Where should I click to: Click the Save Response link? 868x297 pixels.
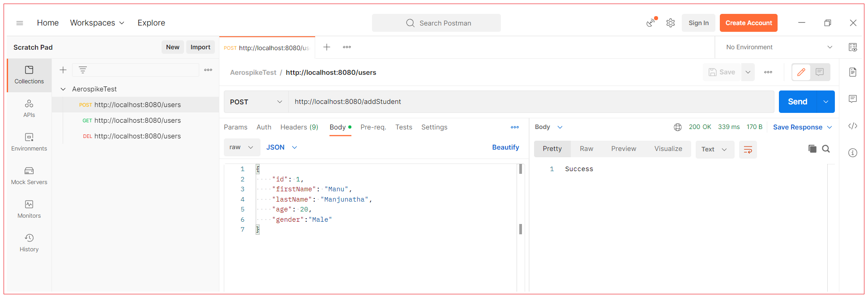pyautogui.click(x=798, y=127)
